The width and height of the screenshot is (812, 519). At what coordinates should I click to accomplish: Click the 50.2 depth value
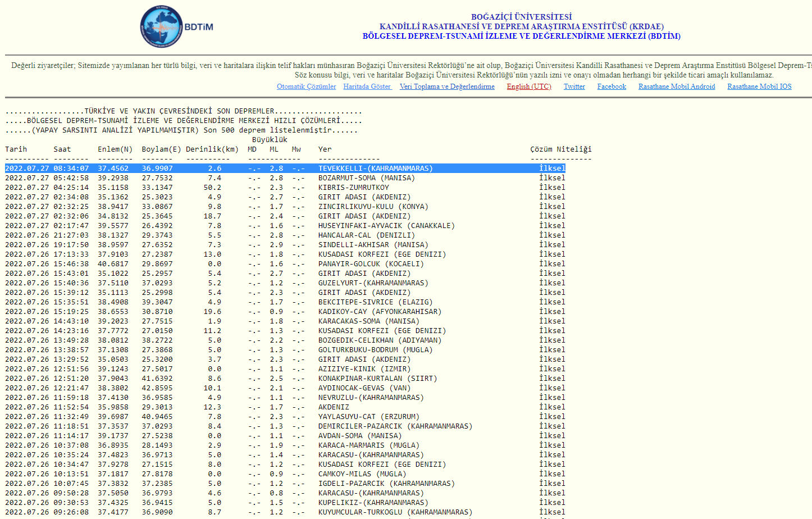(212, 188)
